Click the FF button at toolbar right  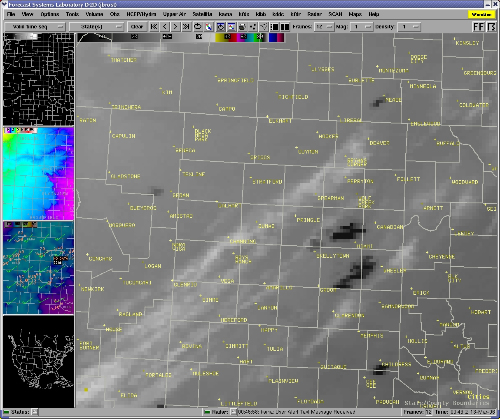point(478,27)
